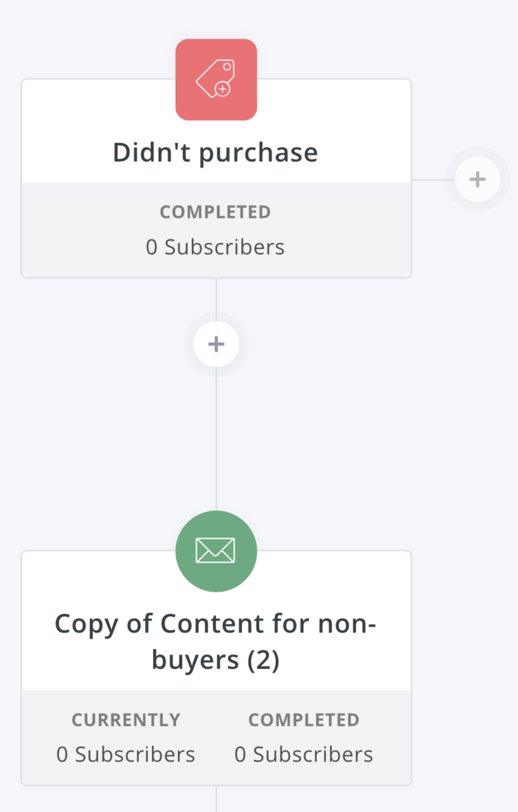The height and width of the screenshot is (812, 518).
Task: View 0 Subscribers currently in email node
Action: [126, 755]
